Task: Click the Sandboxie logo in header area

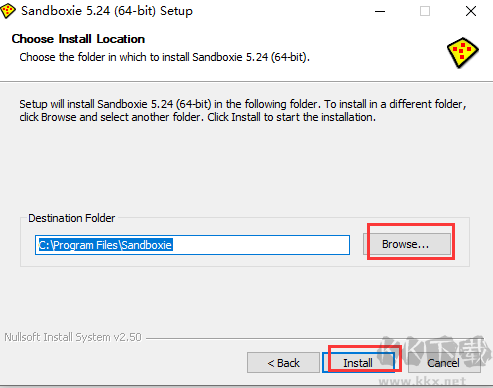Action: [x=463, y=53]
